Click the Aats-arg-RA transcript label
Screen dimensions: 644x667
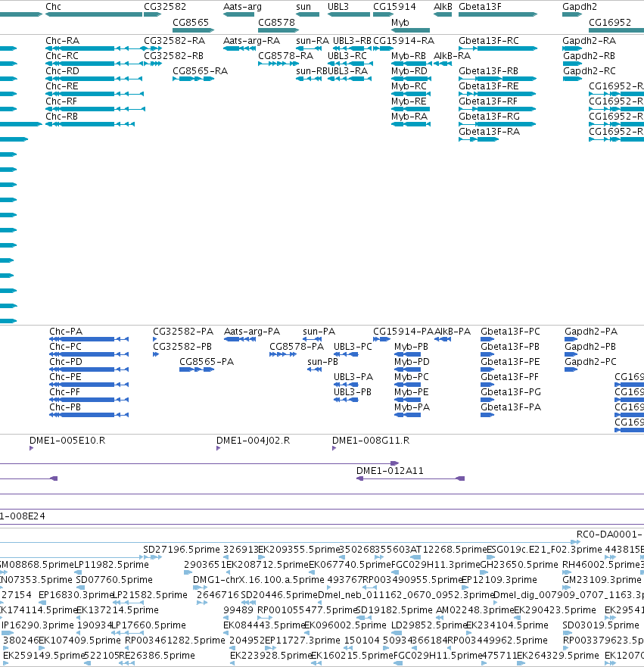pos(252,41)
